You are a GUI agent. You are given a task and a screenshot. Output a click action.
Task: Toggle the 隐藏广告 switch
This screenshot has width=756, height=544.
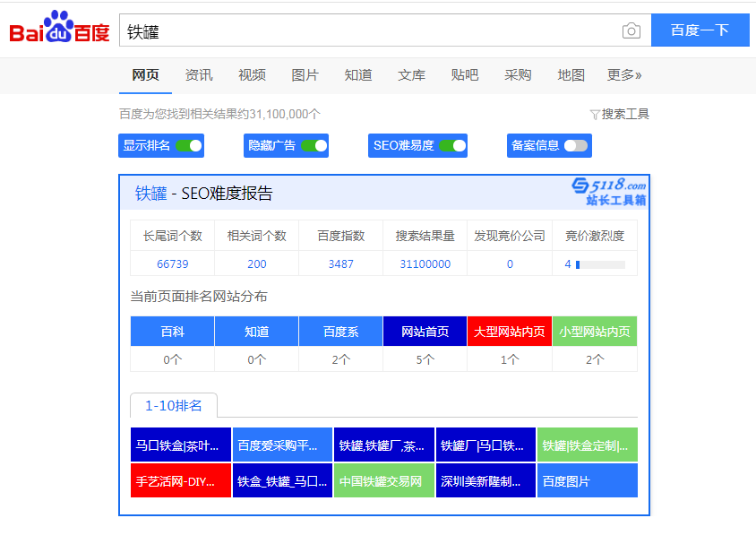point(314,146)
